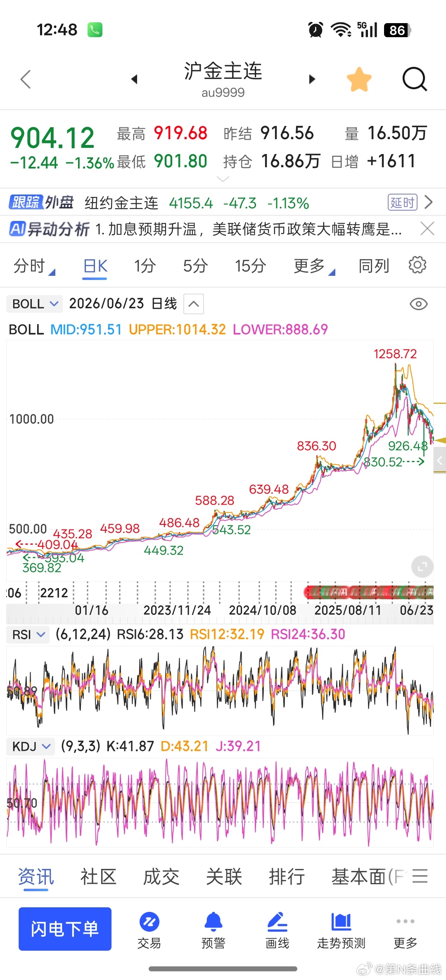Select the 关联 bottom tab
446x980 pixels.
point(224,877)
